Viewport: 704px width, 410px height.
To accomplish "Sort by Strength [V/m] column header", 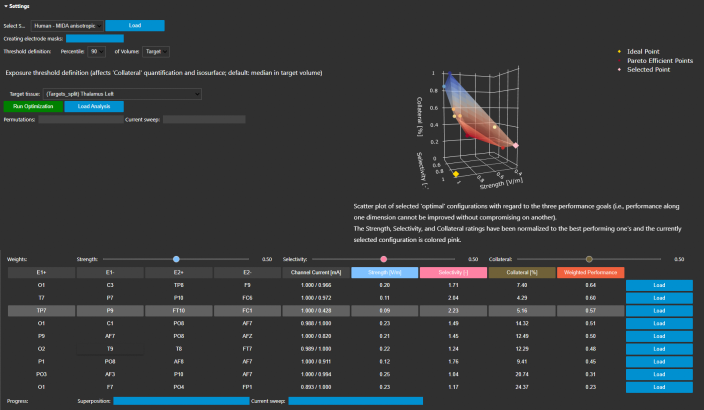I will (384, 273).
